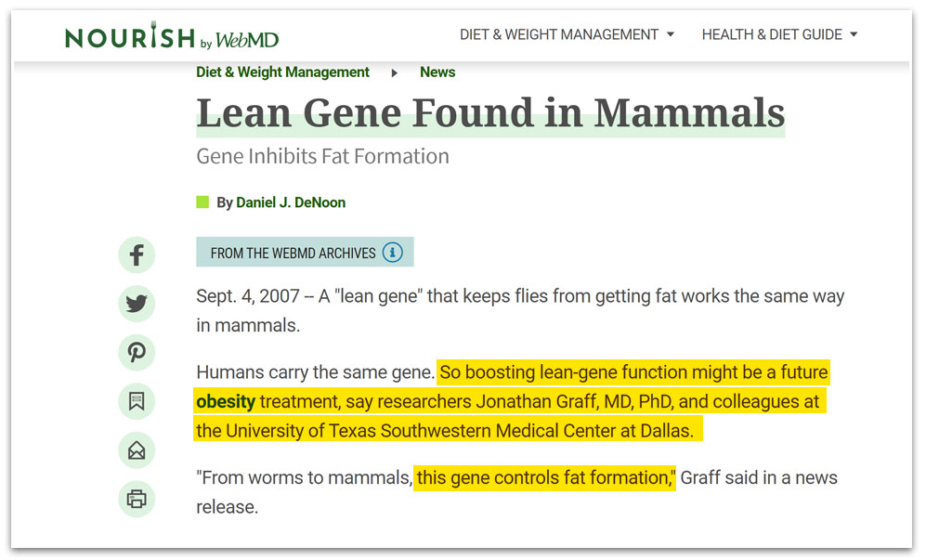This screenshot has width=926, height=560.
Task: Expand Health & Diet Guide dropdown arrow
Action: click(854, 35)
